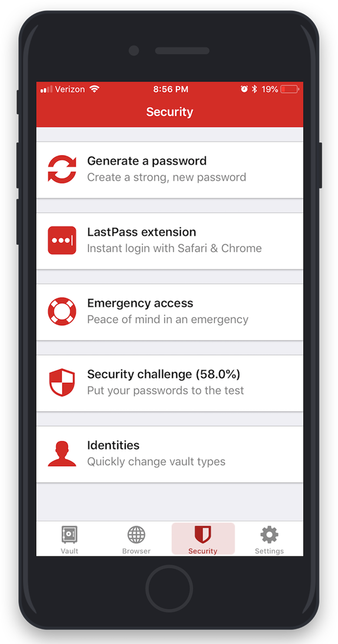
Task: Open Identities to change vault types
Action: point(170,454)
